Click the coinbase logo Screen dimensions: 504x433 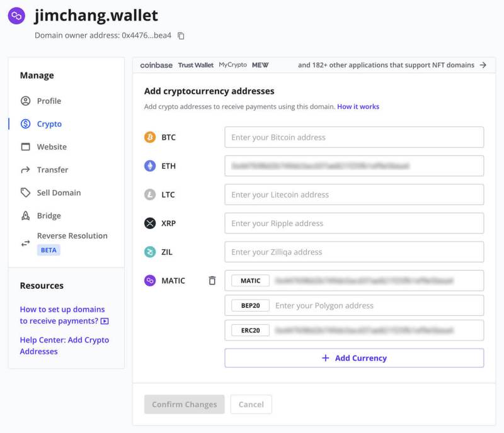[x=156, y=65]
